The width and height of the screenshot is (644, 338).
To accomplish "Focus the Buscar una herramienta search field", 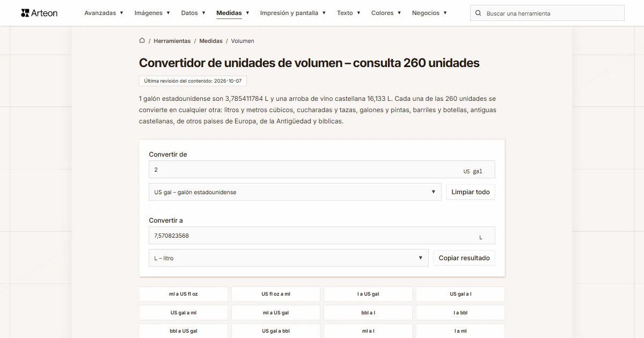I will point(547,13).
